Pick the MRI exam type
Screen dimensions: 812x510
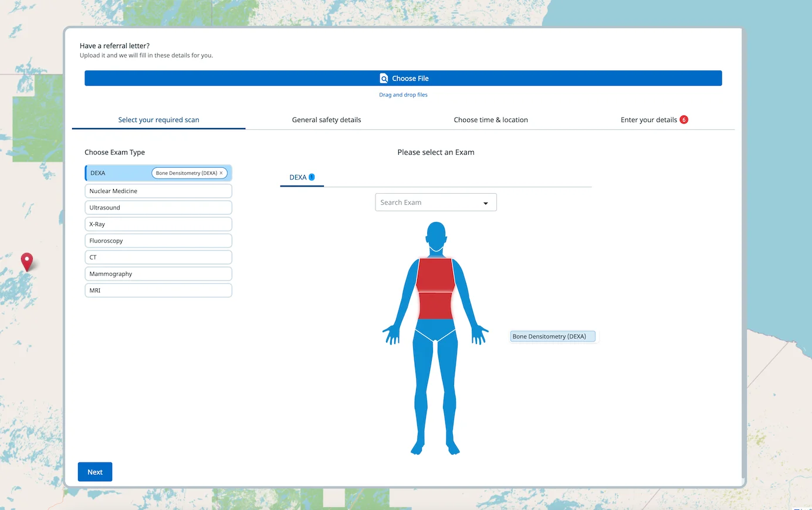pyautogui.click(x=158, y=291)
